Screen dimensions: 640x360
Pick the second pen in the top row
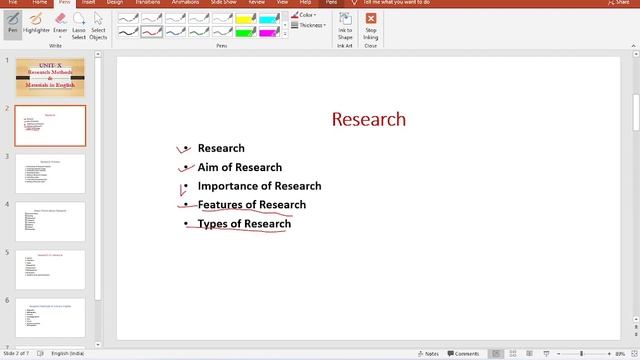[x=152, y=18]
